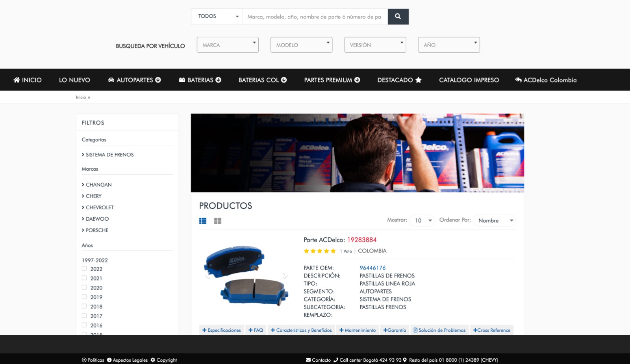Open the Garantía product tab

click(x=395, y=330)
